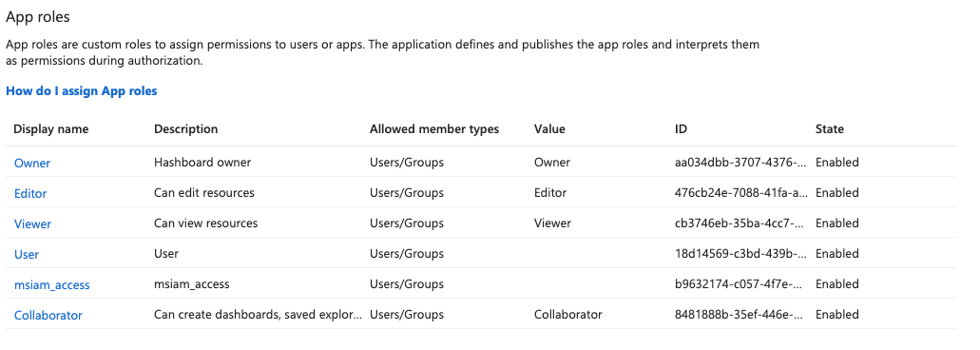Open the msiam_access app role
Screen dimensions: 980x350
click(52, 285)
